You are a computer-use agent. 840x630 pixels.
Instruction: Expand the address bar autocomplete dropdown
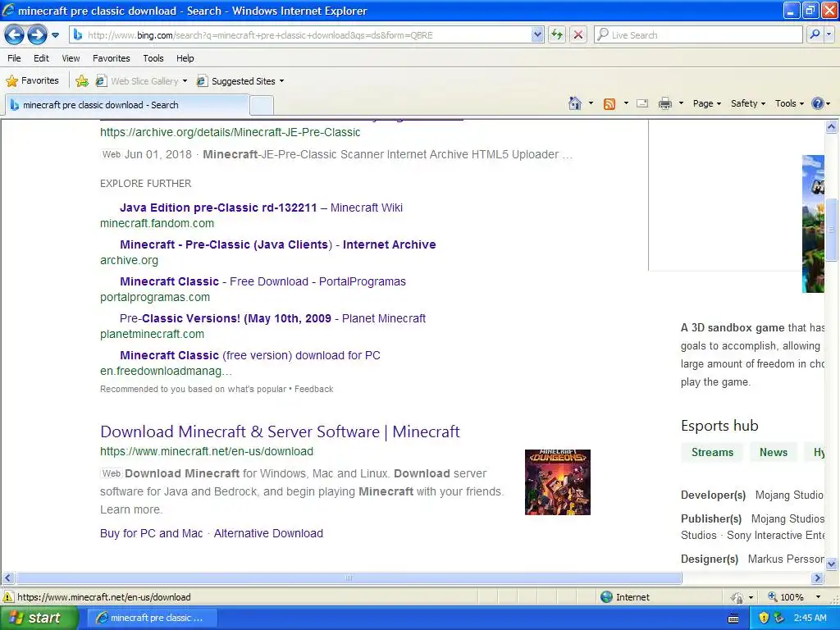(537, 35)
